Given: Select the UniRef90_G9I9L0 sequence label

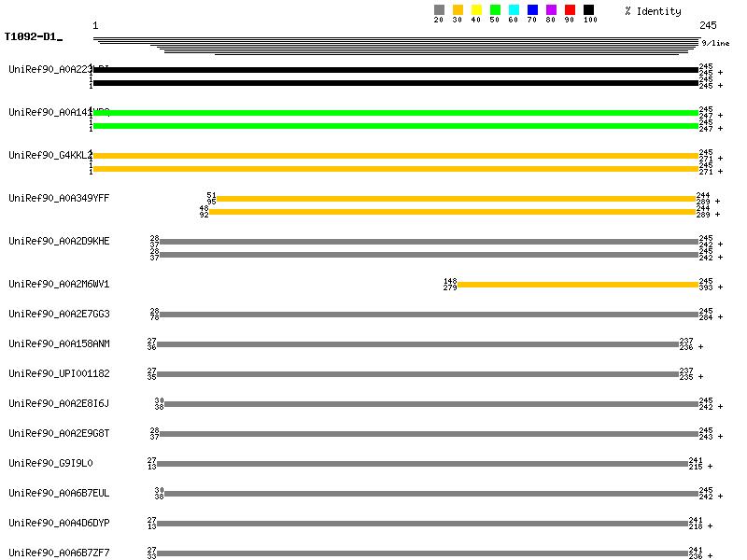Looking at the screenshot, I should click(50, 463).
